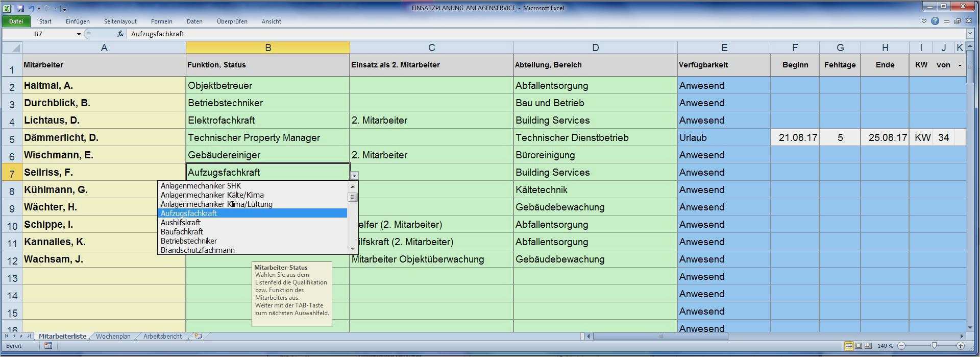Click the zoom slider handle
Image resolution: width=980 pixels, height=357 pixels.
(x=934, y=346)
